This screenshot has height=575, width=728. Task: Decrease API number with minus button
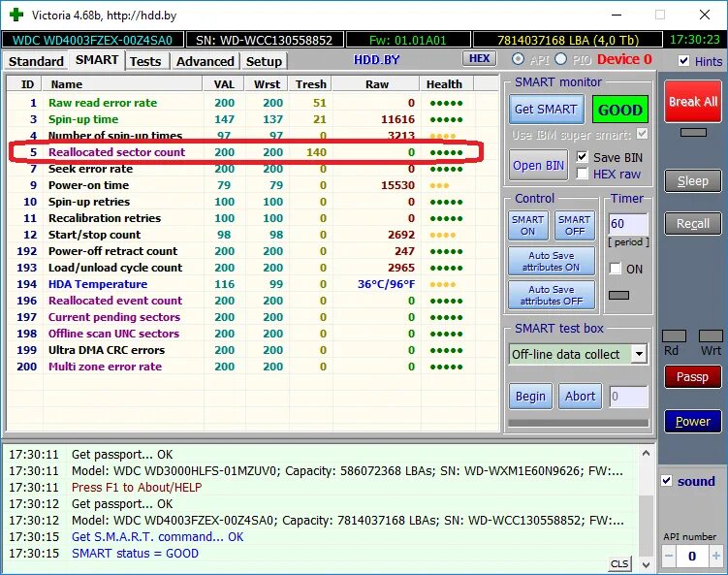point(669,556)
